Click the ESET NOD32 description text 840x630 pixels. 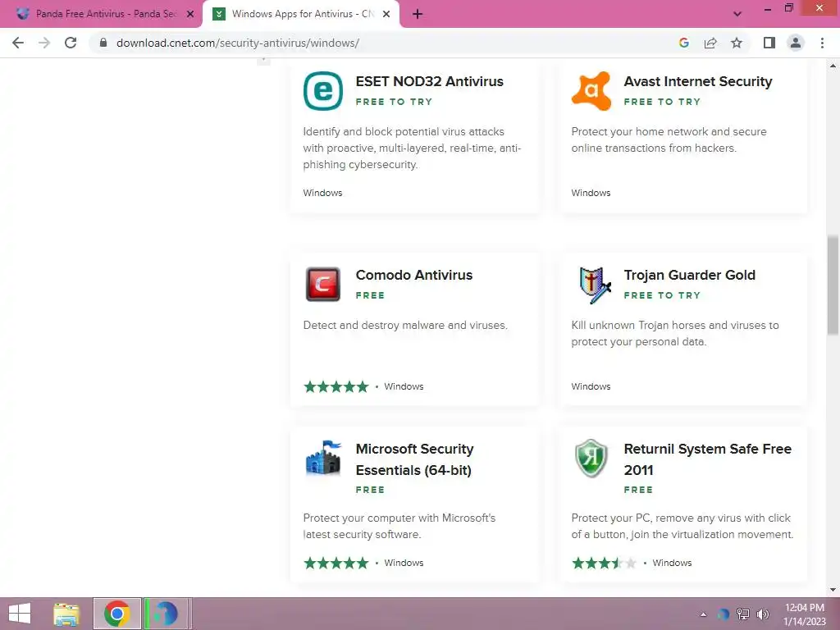pos(412,148)
